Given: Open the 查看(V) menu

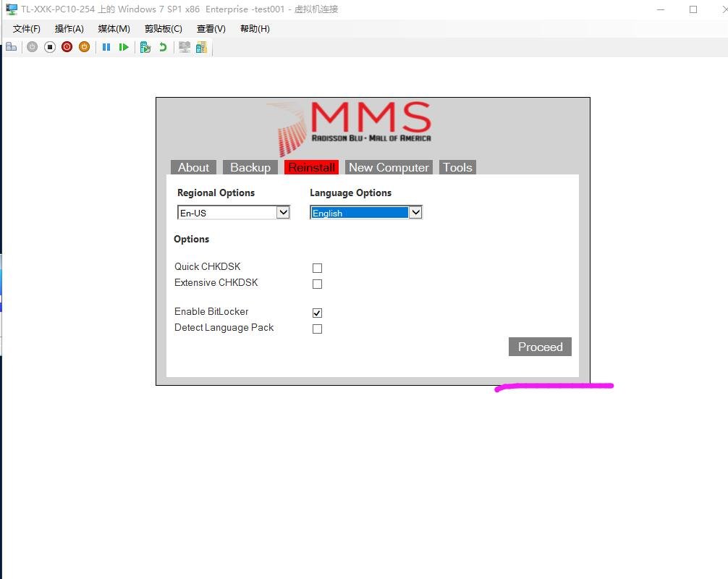Looking at the screenshot, I should [211, 29].
